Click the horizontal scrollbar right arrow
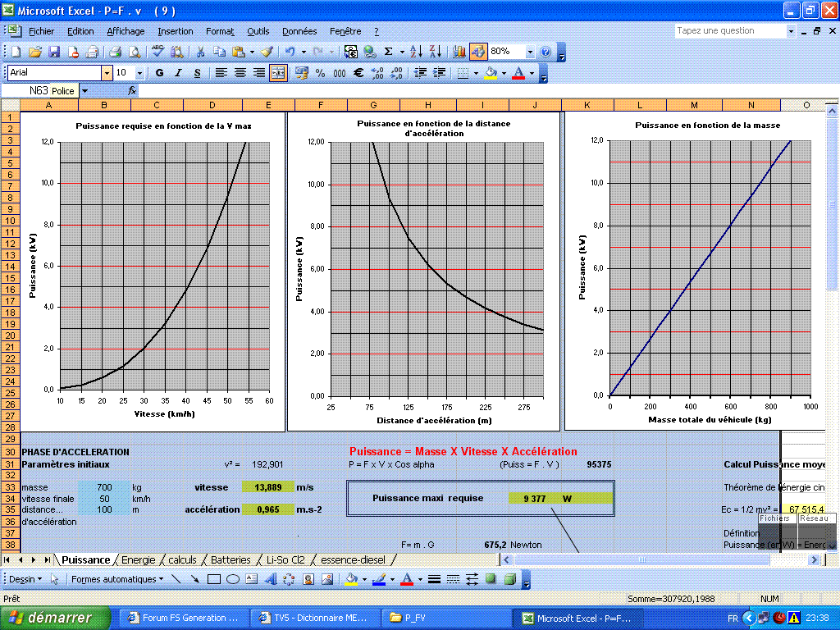This screenshot has height=630, width=840. (814, 559)
